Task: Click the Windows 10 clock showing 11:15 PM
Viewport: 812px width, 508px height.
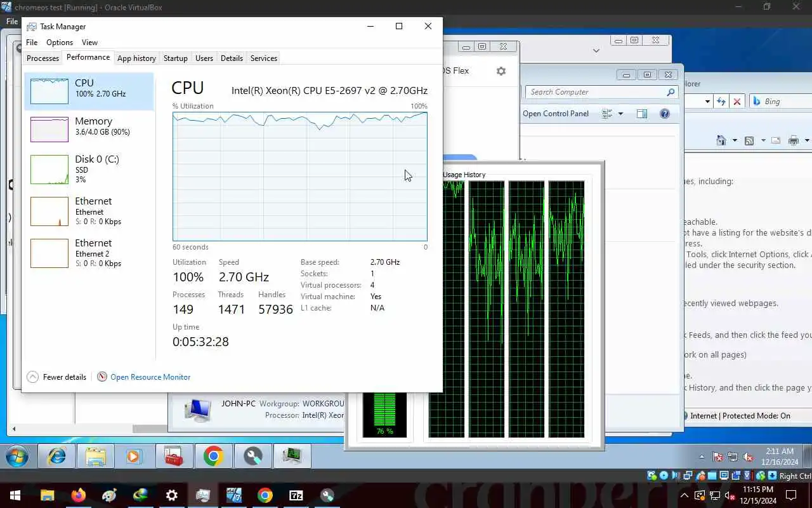Action: click(758, 495)
